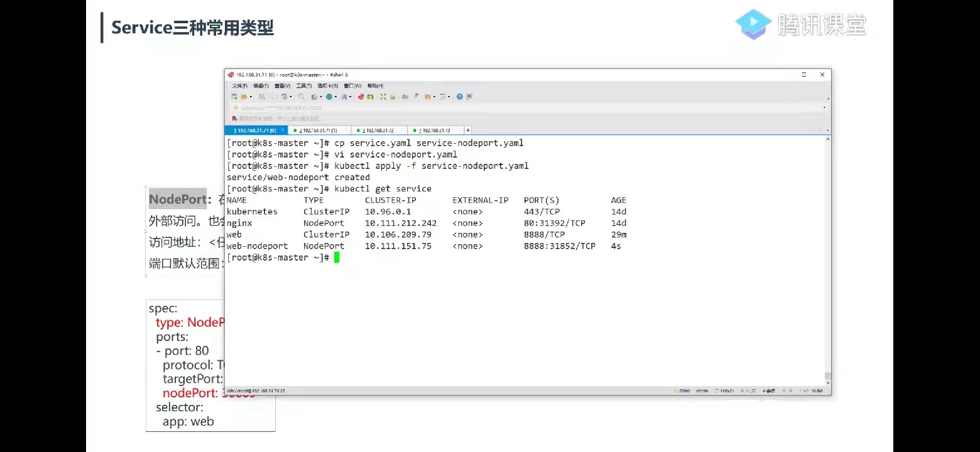Expand the globe encoding dropdown arrow
Image resolution: width=980 pixels, height=452 pixels.
point(335,97)
